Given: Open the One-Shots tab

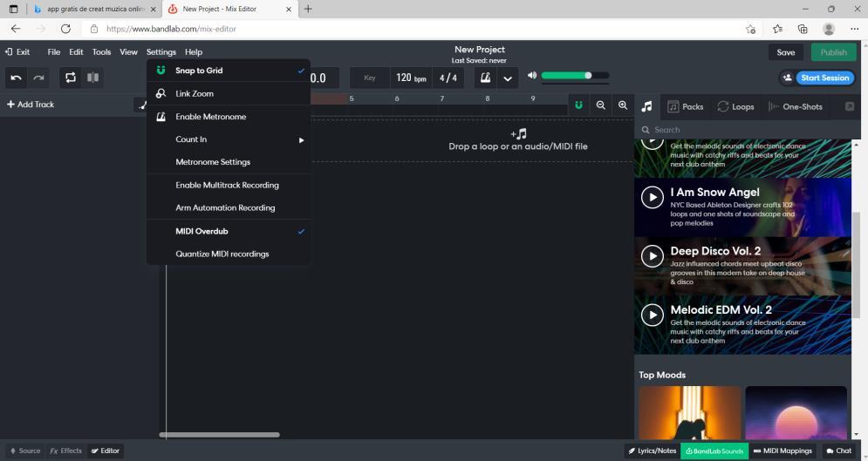Looking at the screenshot, I should (796, 106).
